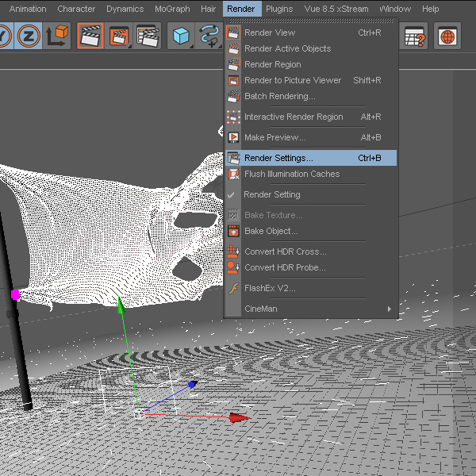Toggle the Y axis lock button
476x476 pixels.
[6, 36]
